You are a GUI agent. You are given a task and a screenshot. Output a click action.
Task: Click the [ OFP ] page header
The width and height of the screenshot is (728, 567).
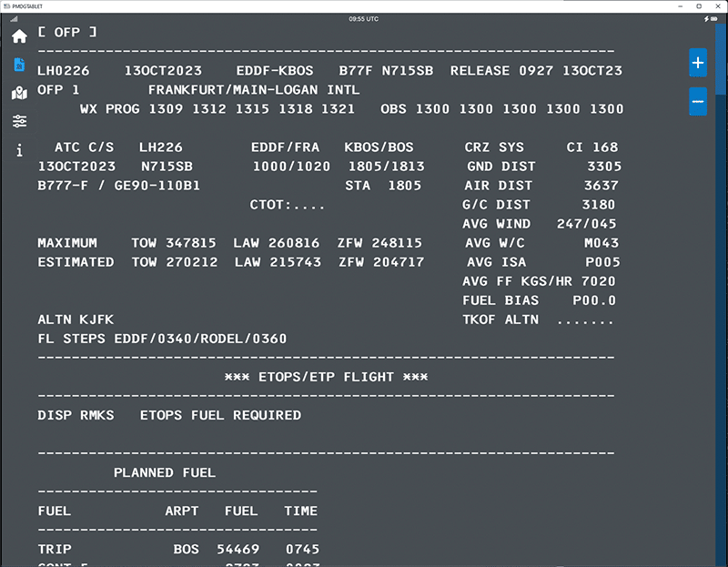(x=67, y=33)
